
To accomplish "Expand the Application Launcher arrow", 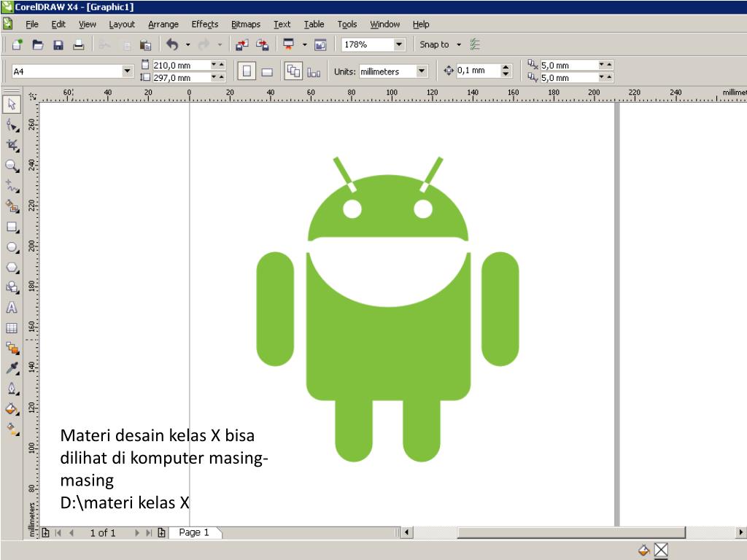I will (x=304, y=44).
